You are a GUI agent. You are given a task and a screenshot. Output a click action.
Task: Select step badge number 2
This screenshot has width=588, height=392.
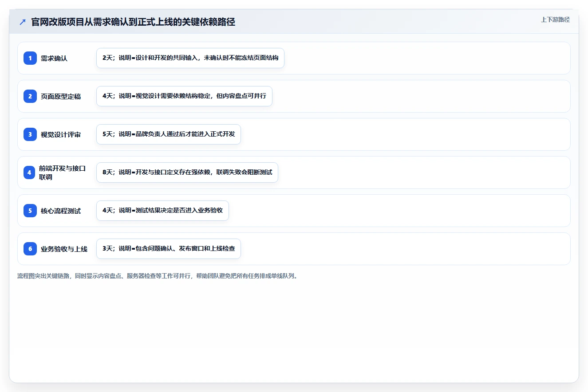30,96
